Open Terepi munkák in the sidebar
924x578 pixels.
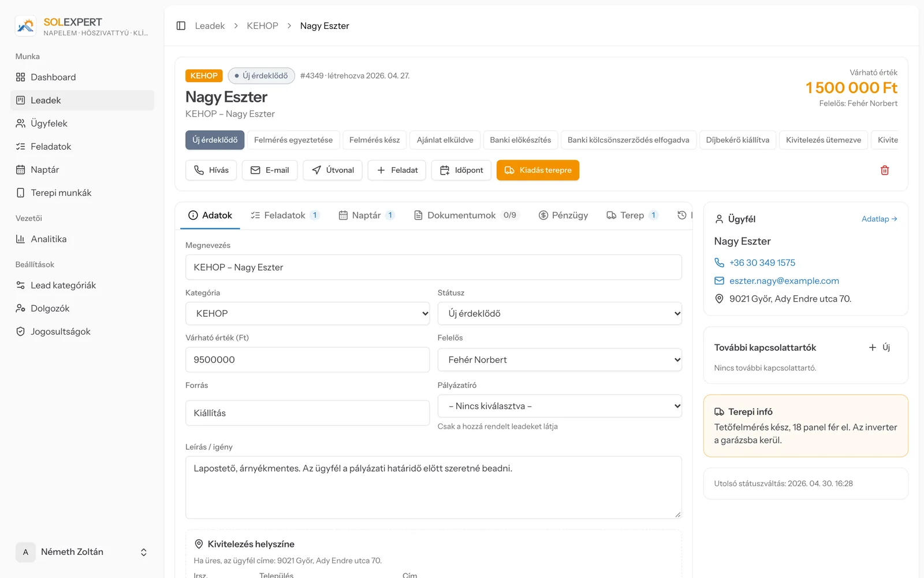[x=82, y=192]
